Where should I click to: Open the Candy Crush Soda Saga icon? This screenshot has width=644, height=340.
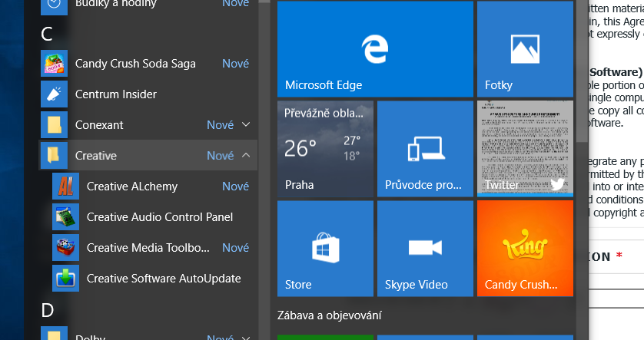click(x=54, y=64)
